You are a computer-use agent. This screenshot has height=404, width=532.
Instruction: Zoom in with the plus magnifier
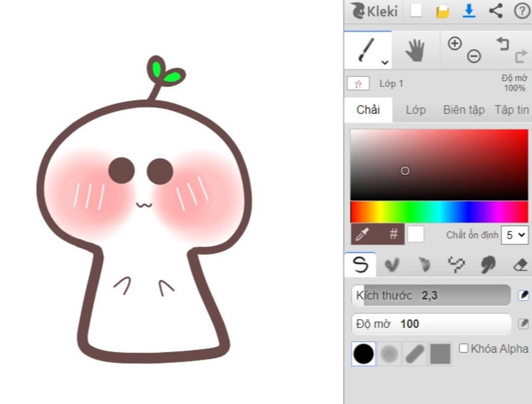pyautogui.click(x=455, y=44)
